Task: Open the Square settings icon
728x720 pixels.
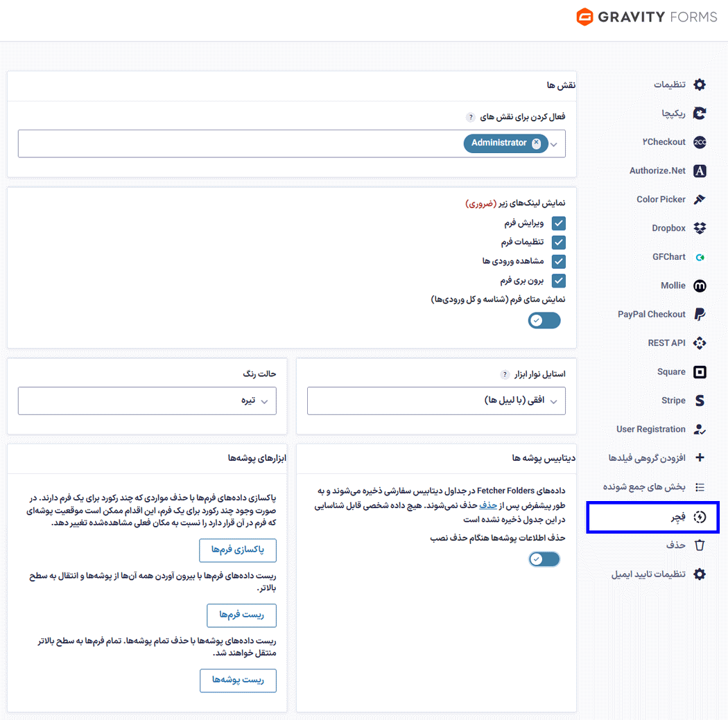Action: tap(700, 372)
